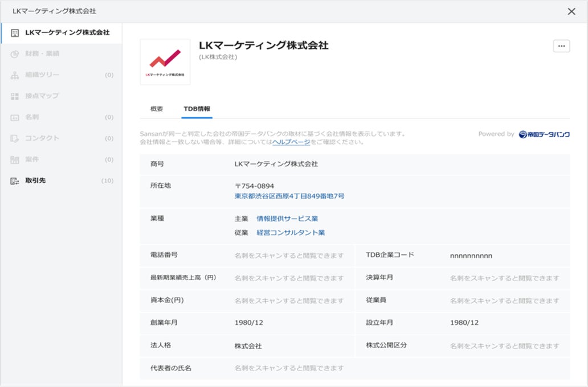Close the company details dialog

(x=571, y=11)
